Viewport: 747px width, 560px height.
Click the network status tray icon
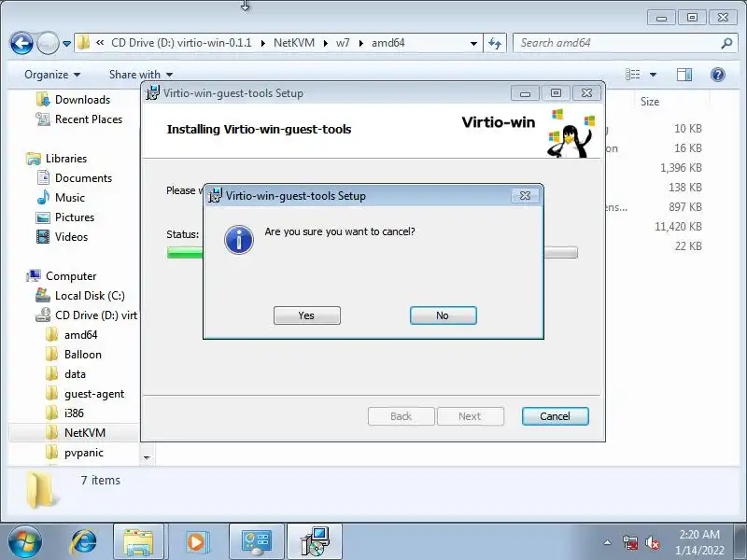[x=630, y=542]
